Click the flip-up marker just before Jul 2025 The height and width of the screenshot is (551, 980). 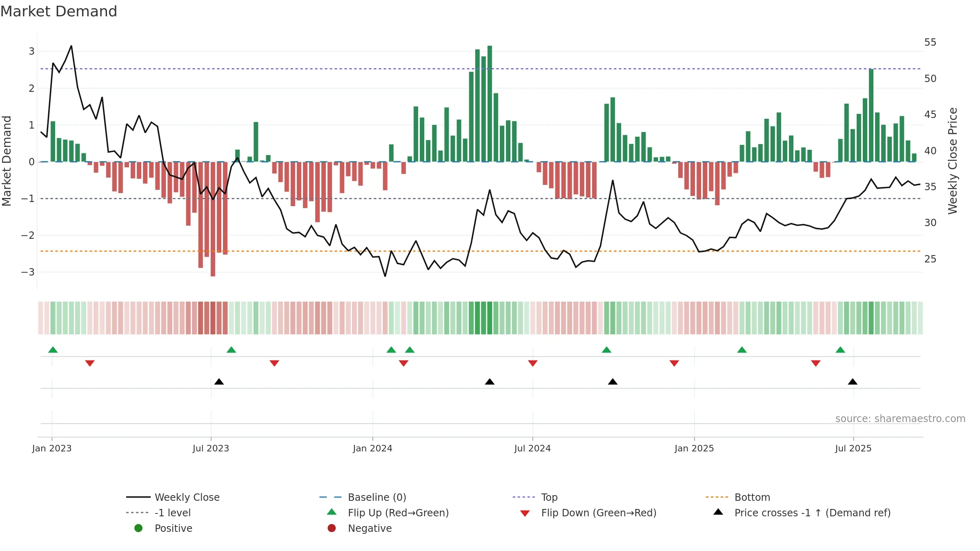pyautogui.click(x=840, y=350)
